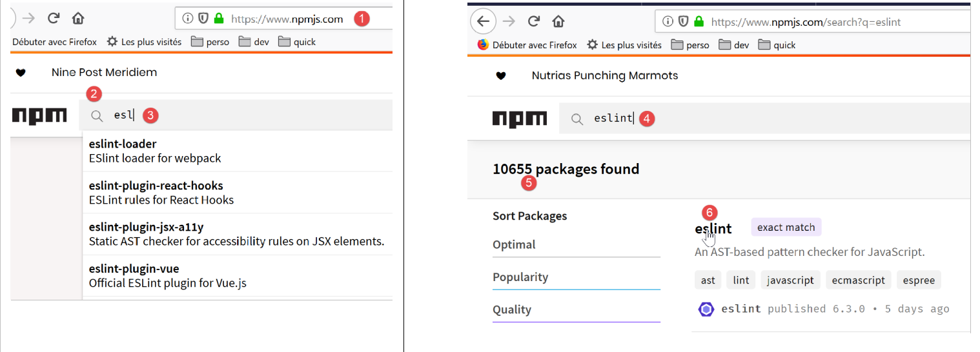Click the green padlock beside the search?q=eslint URL
980x352 pixels.
tap(699, 22)
